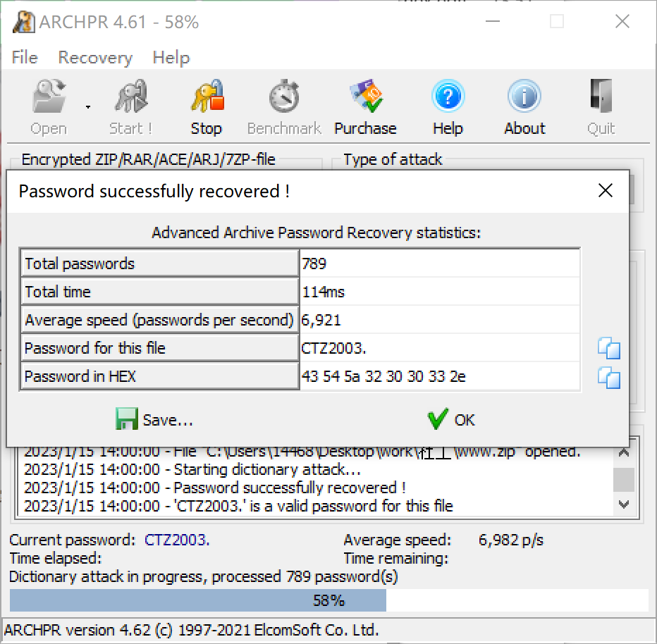The height and width of the screenshot is (644, 657).
Task: Click the 'Total time' row label
Action: coord(160,292)
